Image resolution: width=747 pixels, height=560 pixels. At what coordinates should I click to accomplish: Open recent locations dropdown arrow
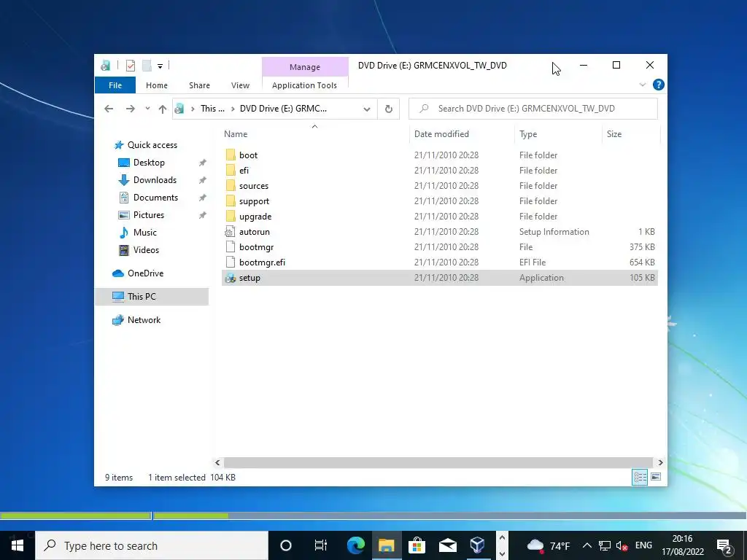pyautogui.click(x=147, y=109)
